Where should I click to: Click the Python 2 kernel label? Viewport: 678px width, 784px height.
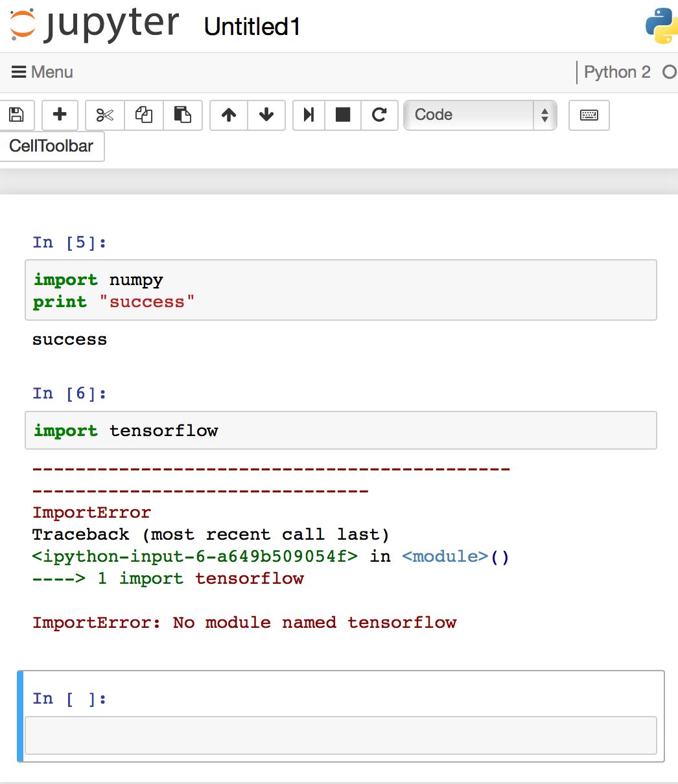(617, 72)
